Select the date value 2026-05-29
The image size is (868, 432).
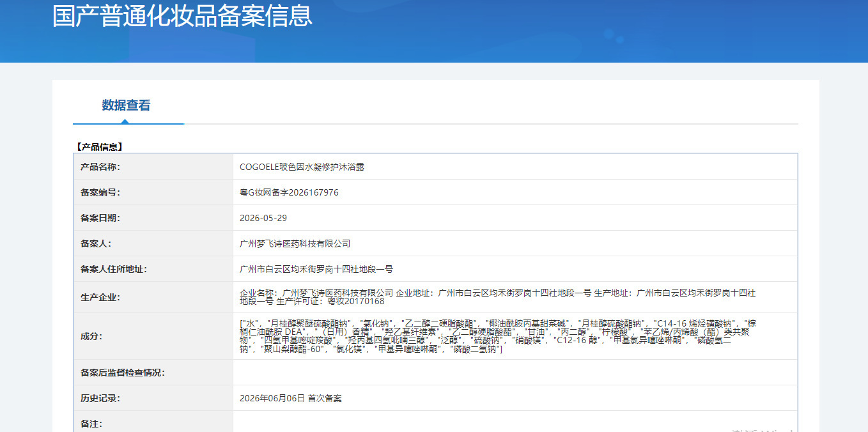point(263,218)
